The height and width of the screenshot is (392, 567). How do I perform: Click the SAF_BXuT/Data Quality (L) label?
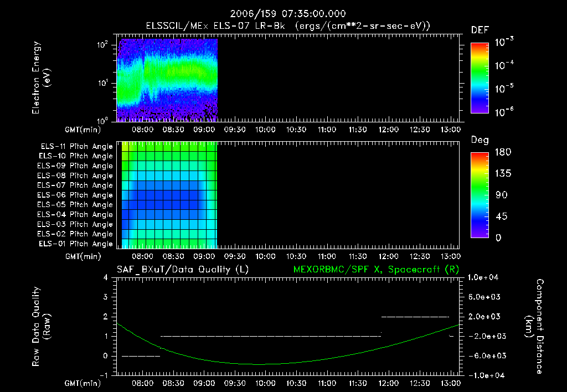coord(183,270)
